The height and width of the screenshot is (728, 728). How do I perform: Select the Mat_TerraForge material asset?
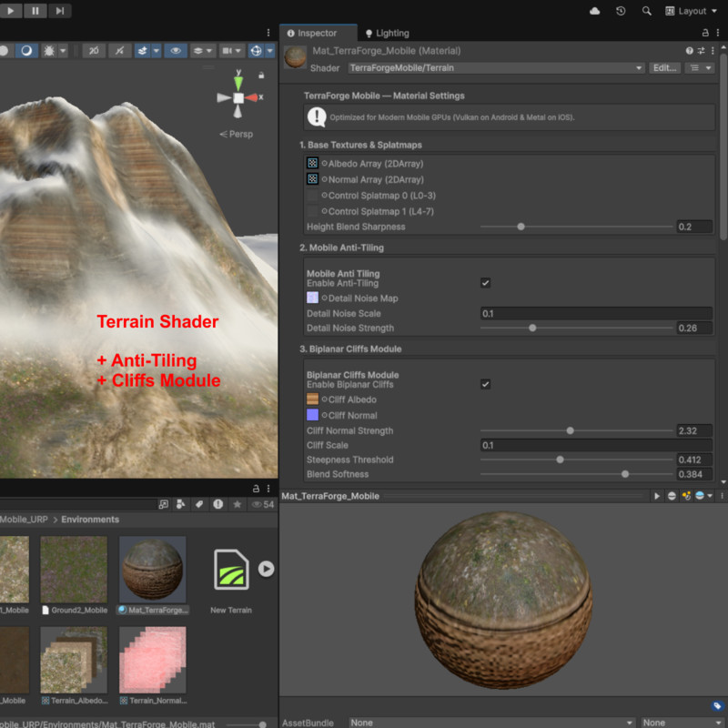[x=153, y=570]
